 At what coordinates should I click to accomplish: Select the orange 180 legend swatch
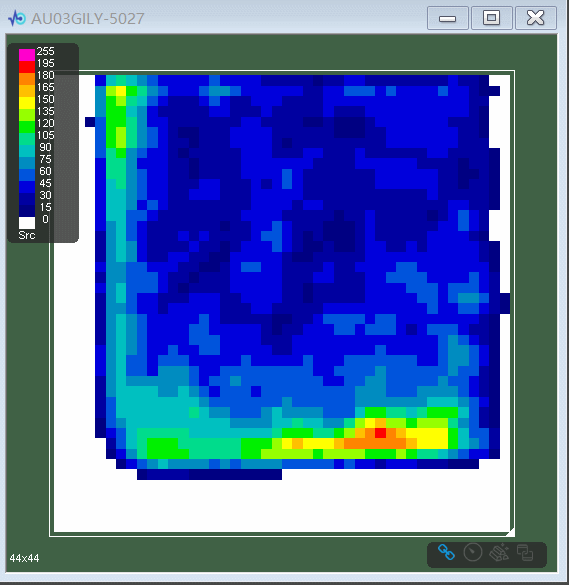(27, 79)
